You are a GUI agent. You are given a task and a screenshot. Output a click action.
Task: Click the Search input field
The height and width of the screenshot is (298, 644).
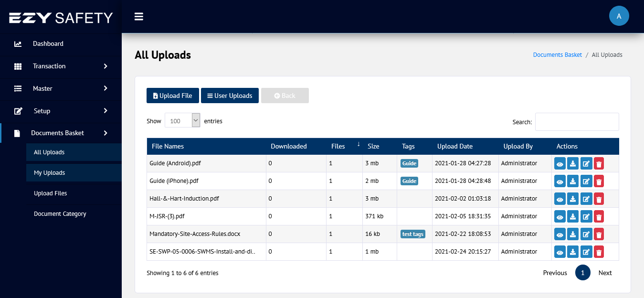[x=577, y=122]
